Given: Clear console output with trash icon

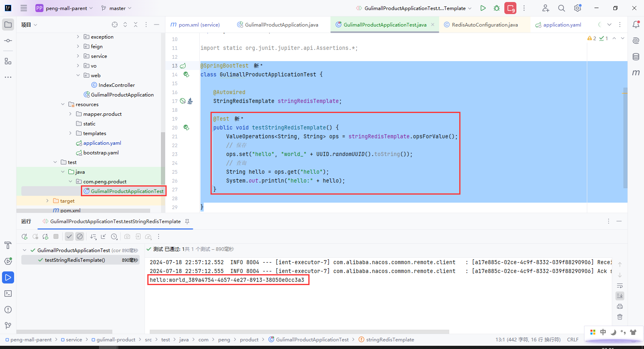Looking at the screenshot, I should (620, 317).
